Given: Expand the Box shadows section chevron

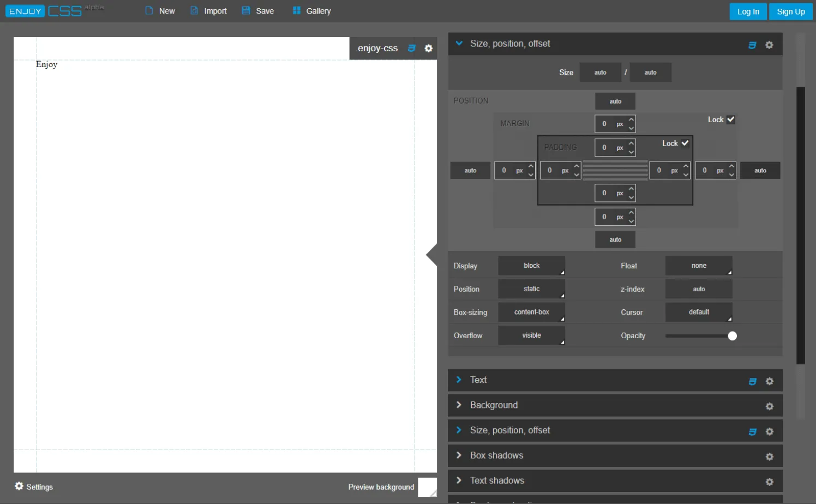Looking at the screenshot, I should coord(459,455).
